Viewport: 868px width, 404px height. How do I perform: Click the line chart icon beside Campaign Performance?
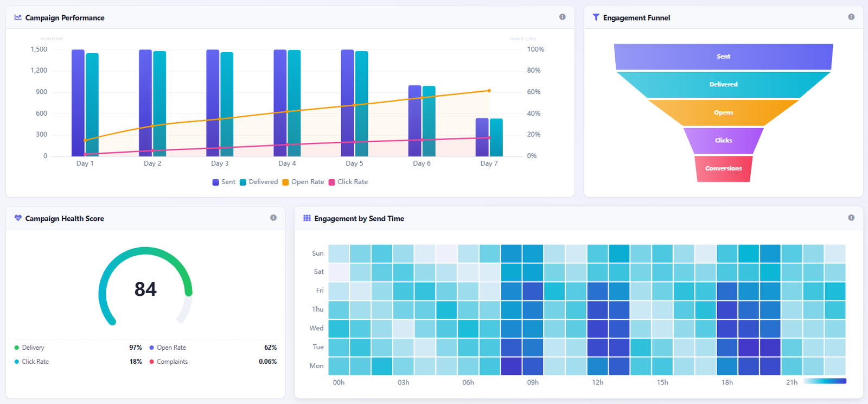coord(18,17)
